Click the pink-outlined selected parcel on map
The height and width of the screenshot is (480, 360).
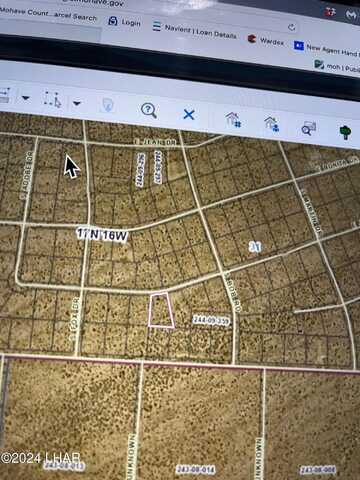[x=161, y=310]
